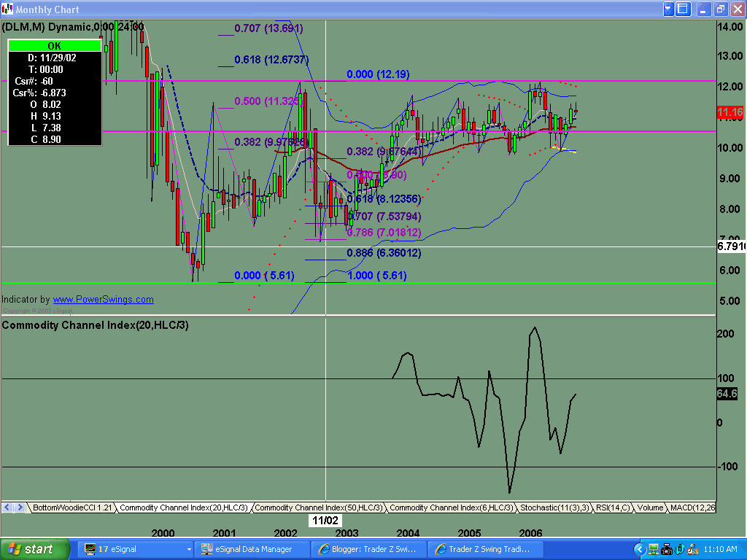This screenshot has width=747, height=560.
Task: Click the 11:10 AM system clock
Action: (721, 550)
